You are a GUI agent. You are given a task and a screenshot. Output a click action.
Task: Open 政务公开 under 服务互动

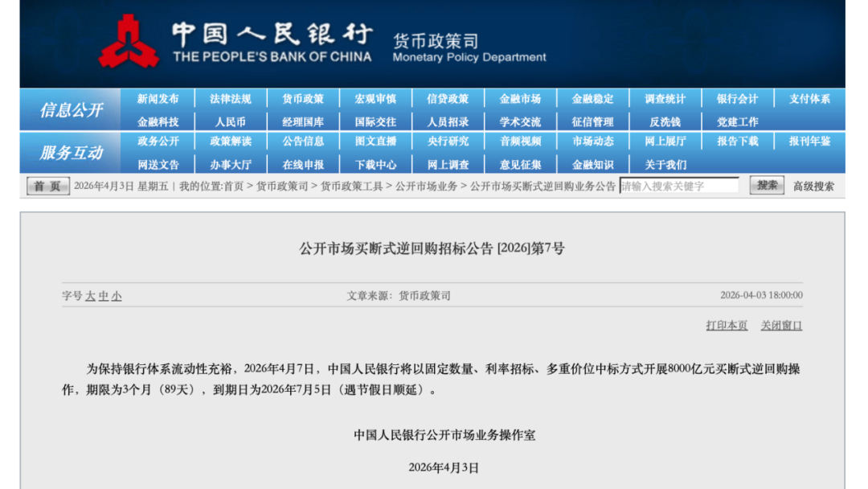point(158,142)
